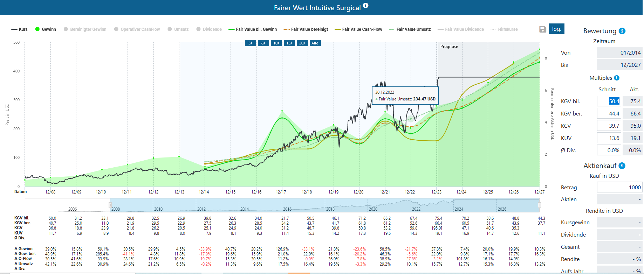Screen dimensions: 644x274
Task: Click the KGV bil. Schnitt field 50.4
Action: pyautogui.click(x=609, y=101)
